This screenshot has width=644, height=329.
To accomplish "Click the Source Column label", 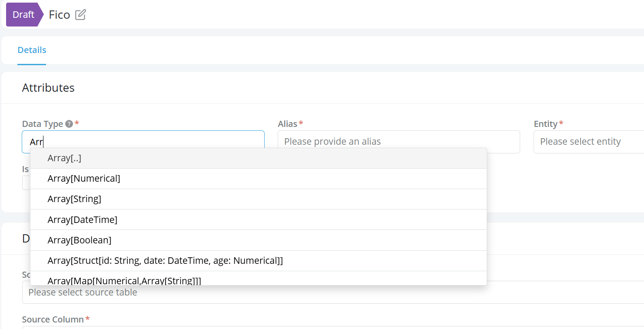I will tap(53, 319).
